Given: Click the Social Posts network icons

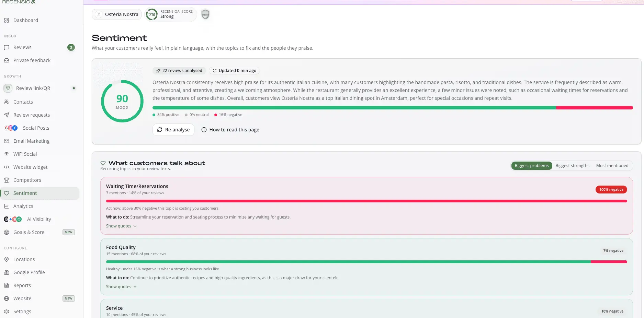Looking at the screenshot, I should tap(11, 128).
